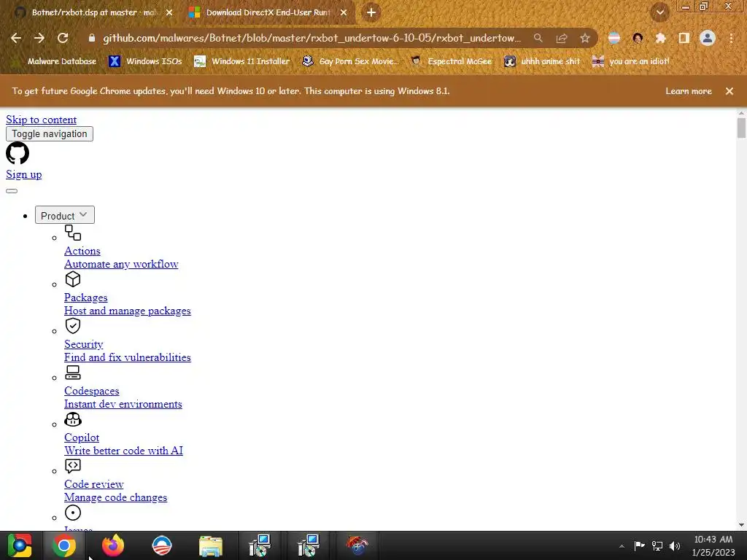Open Chrome three-dot menu

[x=731, y=38]
